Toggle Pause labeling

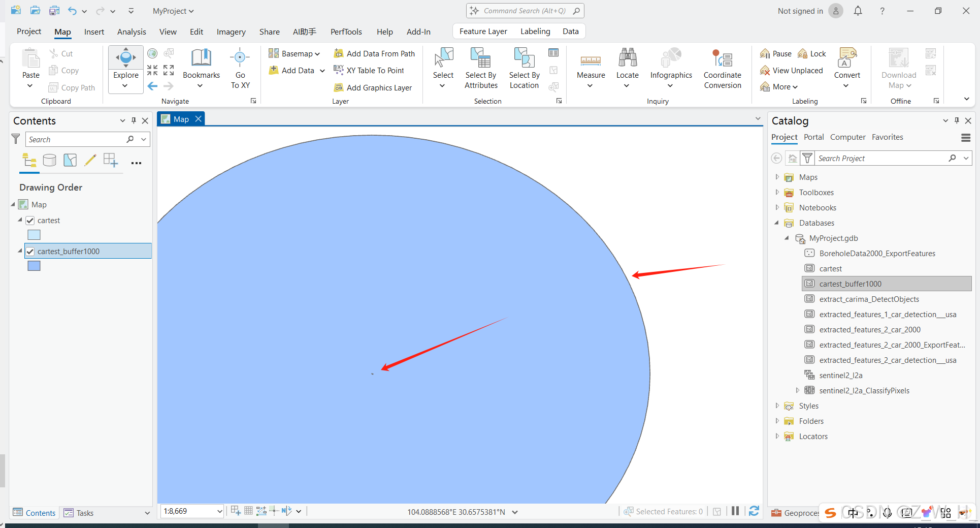[775, 53]
